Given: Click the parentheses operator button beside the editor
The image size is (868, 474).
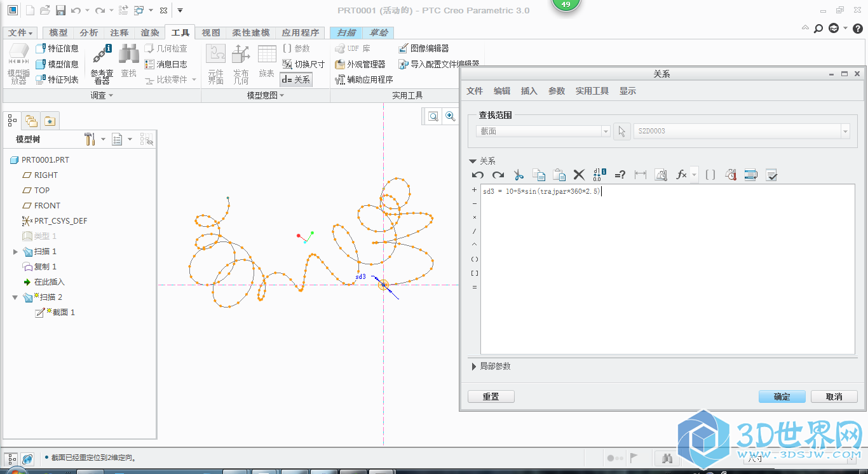Looking at the screenshot, I should 475,259.
